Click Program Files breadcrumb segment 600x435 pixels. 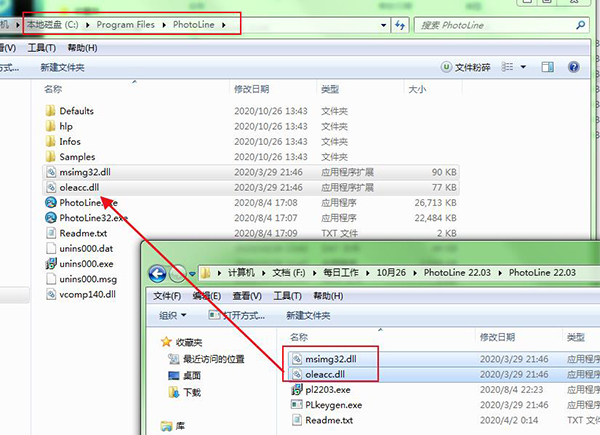click(x=126, y=25)
